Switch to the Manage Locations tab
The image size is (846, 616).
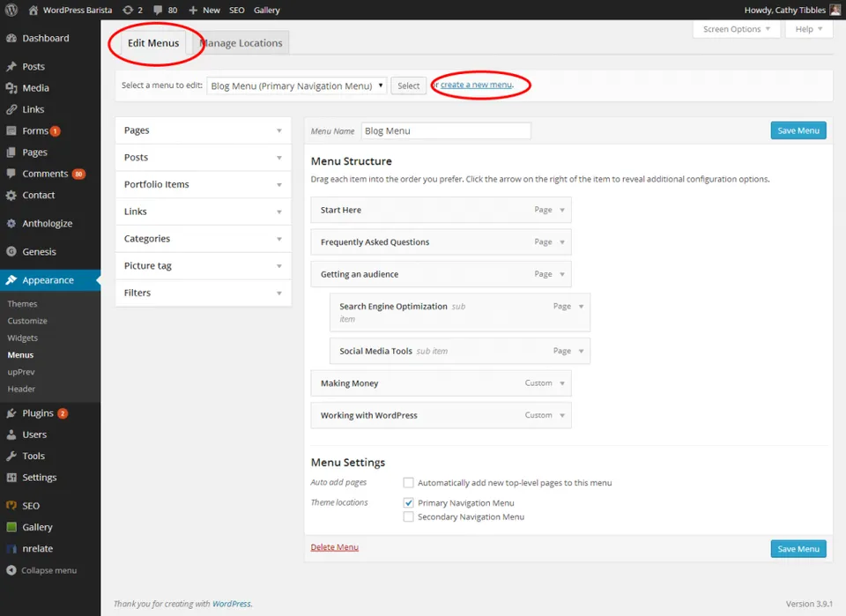(240, 42)
